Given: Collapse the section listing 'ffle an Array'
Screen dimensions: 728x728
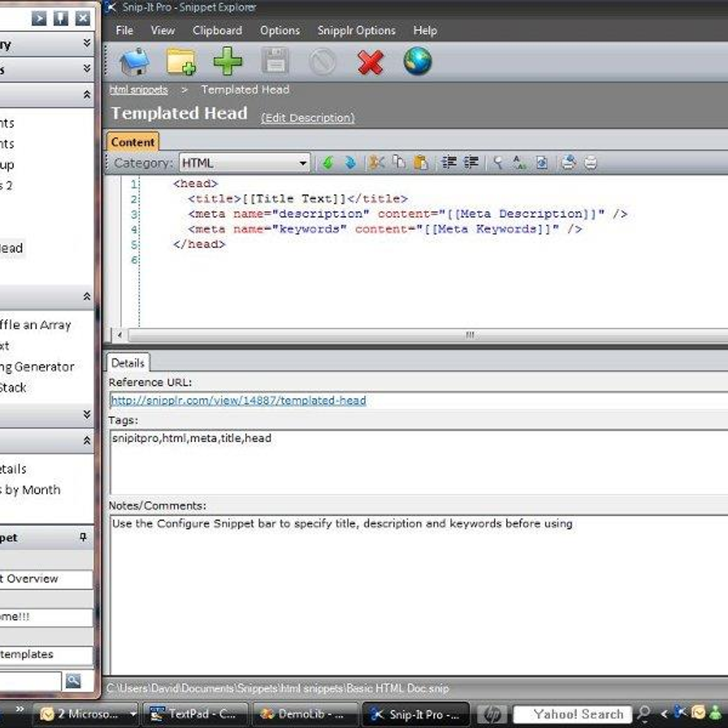Looking at the screenshot, I should coord(87,297).
